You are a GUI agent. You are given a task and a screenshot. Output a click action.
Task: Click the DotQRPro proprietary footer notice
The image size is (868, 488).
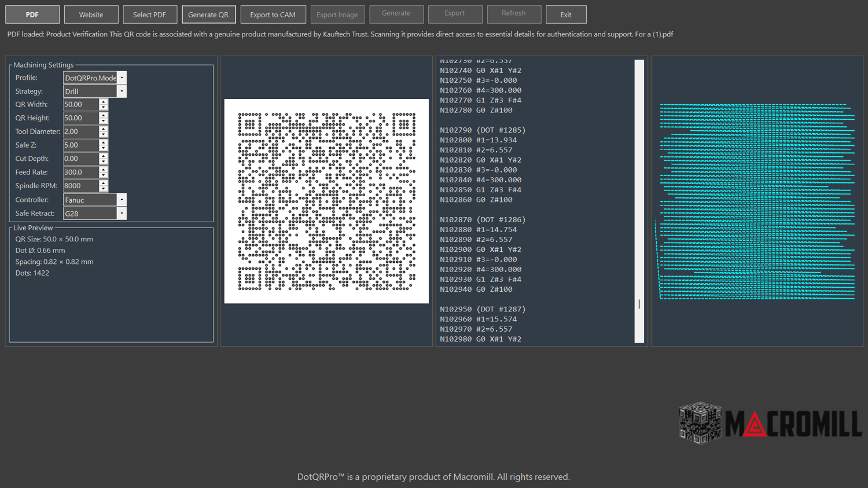click(433, 477)
